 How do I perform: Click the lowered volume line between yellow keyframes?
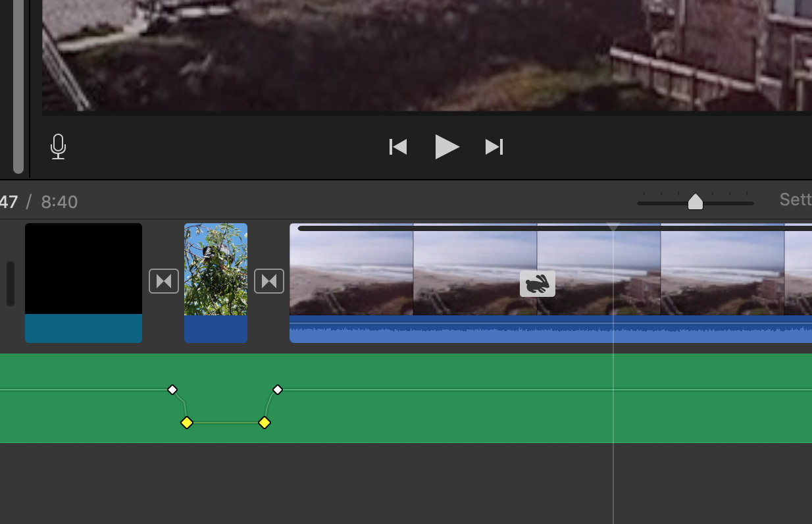226,423
